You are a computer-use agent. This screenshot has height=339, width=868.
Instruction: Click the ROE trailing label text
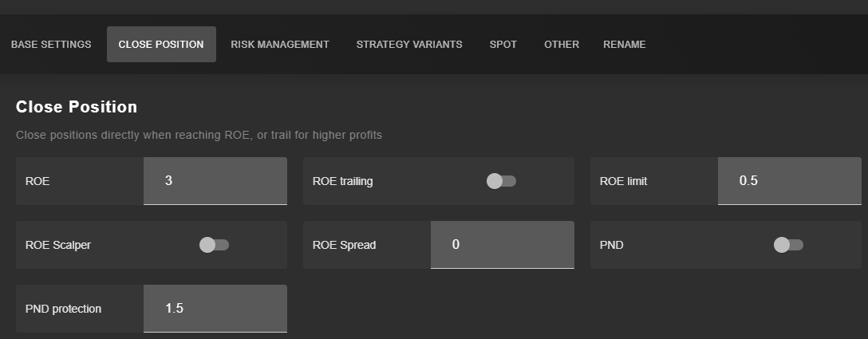point(343,181)
